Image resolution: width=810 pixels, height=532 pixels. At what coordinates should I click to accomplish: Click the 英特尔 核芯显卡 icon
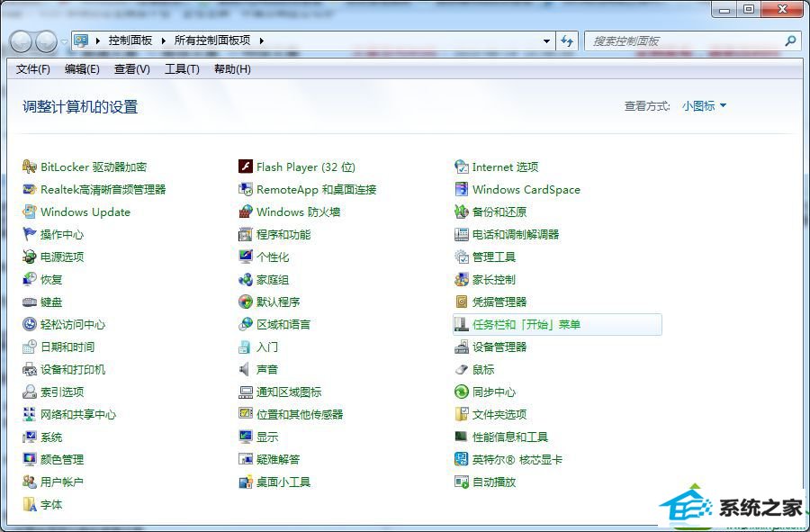point(462,459)
